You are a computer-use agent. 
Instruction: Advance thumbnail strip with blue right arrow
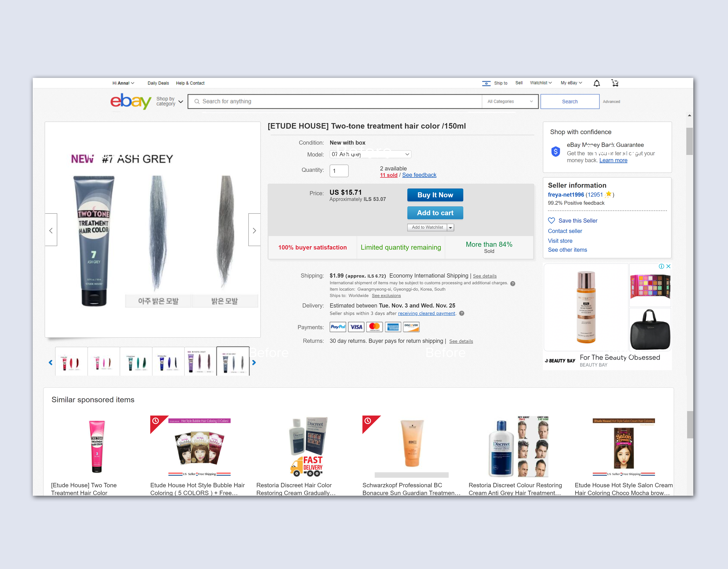[254, 362]
